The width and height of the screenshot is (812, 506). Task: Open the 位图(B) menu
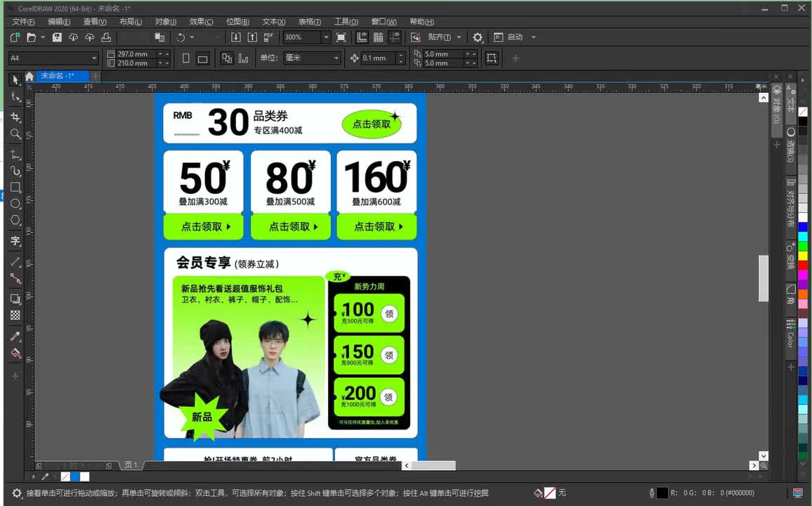(x=237, y=22)
